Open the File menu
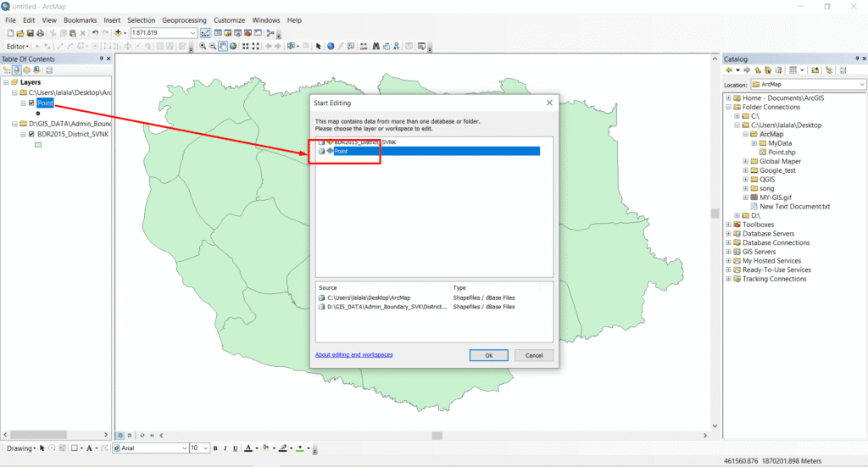 [x=10, y=20]
